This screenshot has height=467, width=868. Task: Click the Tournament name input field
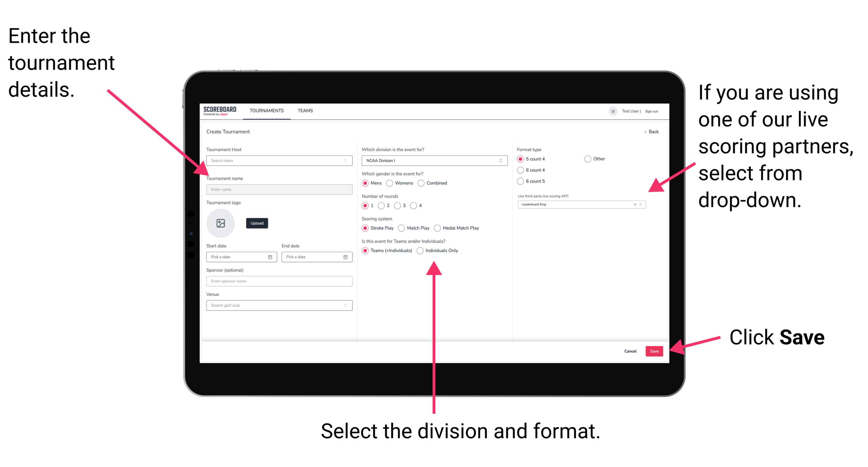click(x=279, y=189)
